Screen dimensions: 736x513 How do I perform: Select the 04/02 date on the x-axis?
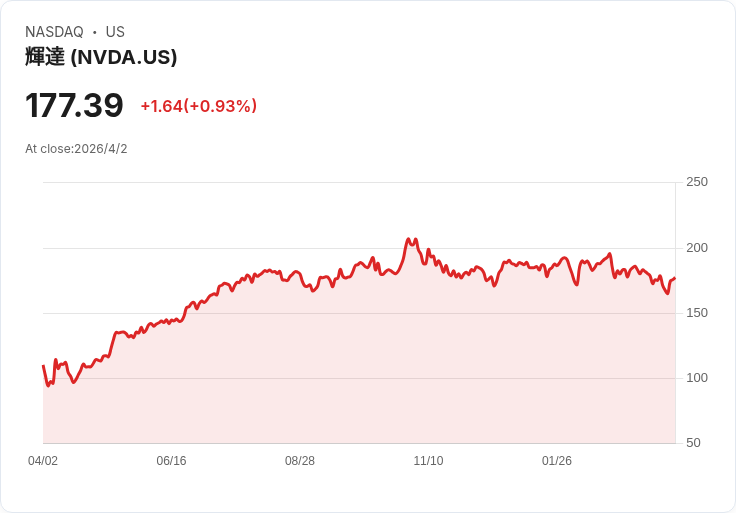click(x=43, y=461)
